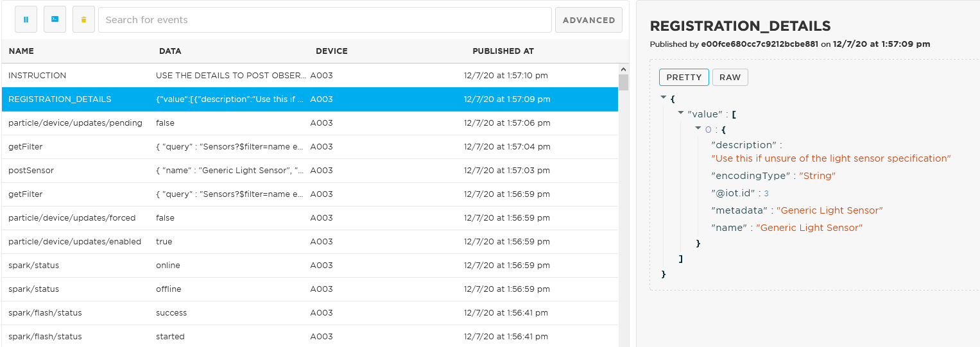
Task: Click the NAME column header
Action: point(21,51)
